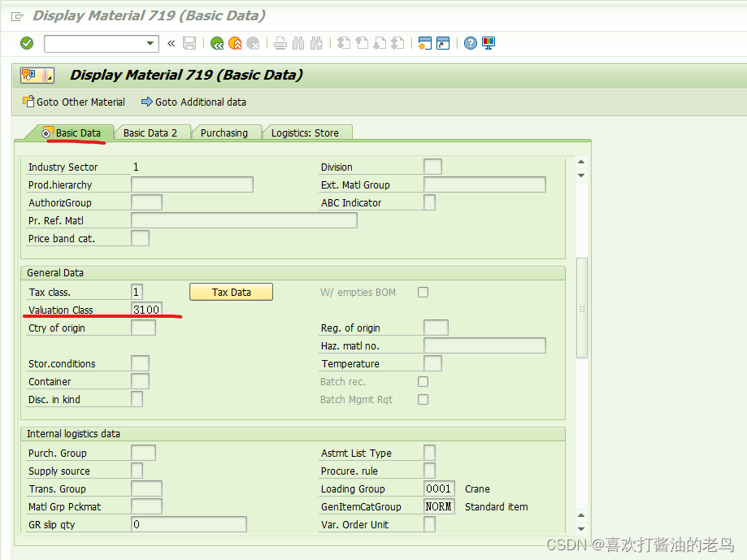Viewport: 747px width, 560px height.
Task: Click the Astmt List Type field
Action: [429, 453]
